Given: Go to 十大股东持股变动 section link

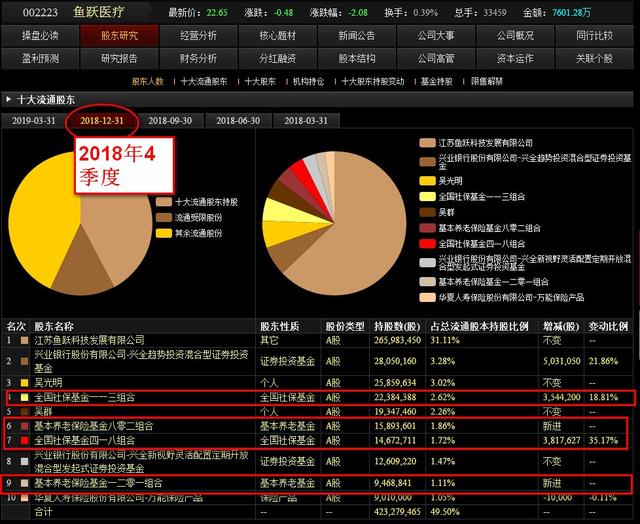Looking at the screenshot, I should pos(373,81).
